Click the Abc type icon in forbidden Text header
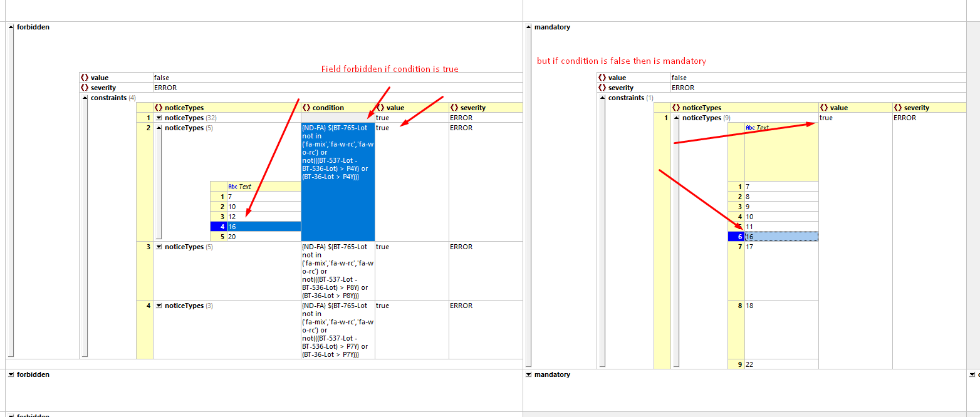This screenshot has width=980, height=417. [232, 187]
